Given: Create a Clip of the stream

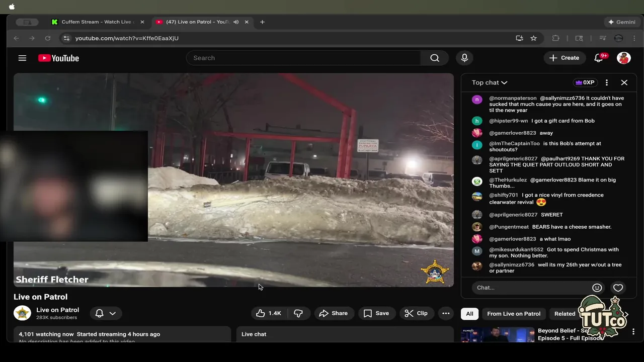Looking at the screenshot, I should click(416, 313).
